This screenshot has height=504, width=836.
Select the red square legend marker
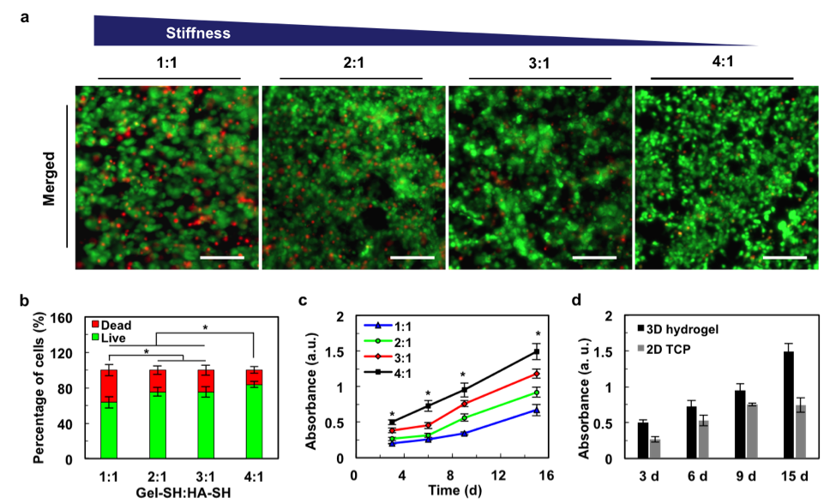95,324
